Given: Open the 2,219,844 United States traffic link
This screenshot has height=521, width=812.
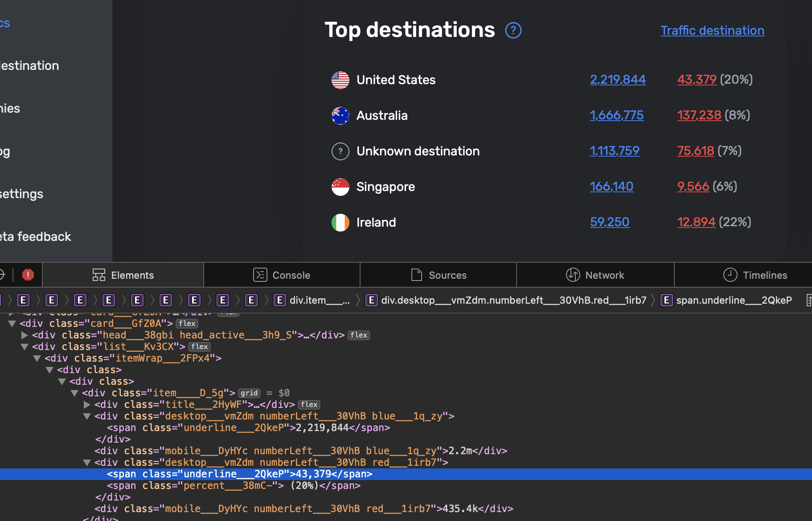Looking at the screenshot, I should coord(618,80).
